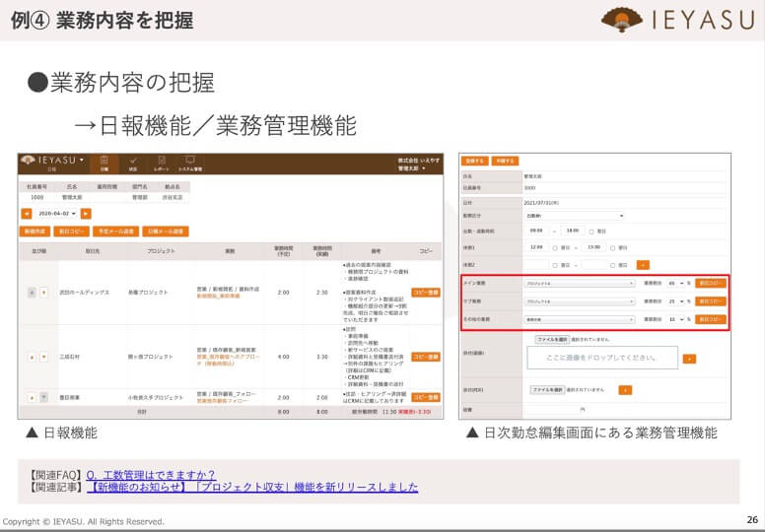Go to next date with right arrow
The image size is (765, 532).
click(x=86, y=213)
